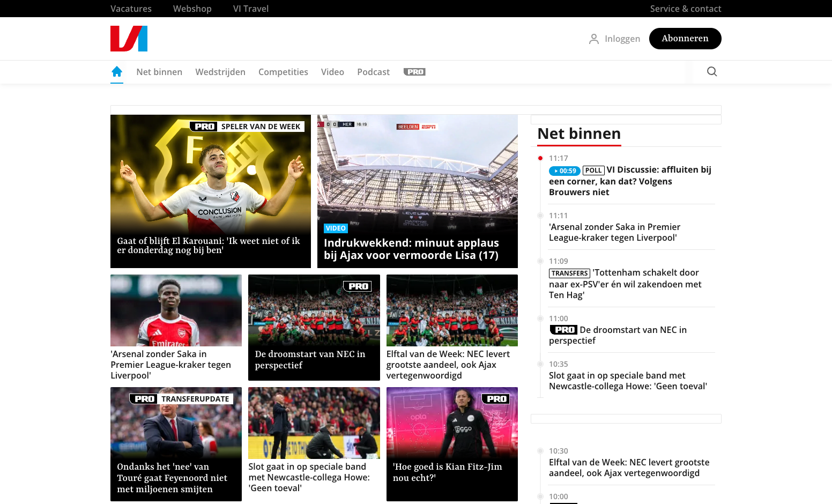Click the 10:00 timestamp in Net binnen
832x504 pixels.
tap(558, 496)
